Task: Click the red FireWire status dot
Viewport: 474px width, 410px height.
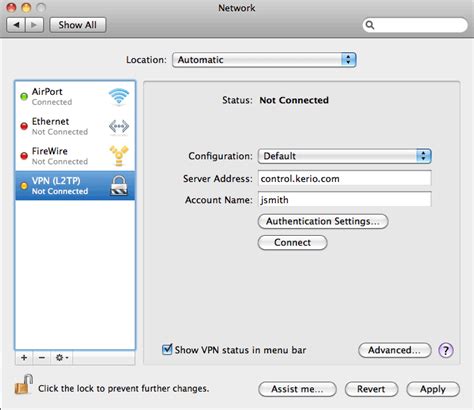Action: tap(24, 156)
